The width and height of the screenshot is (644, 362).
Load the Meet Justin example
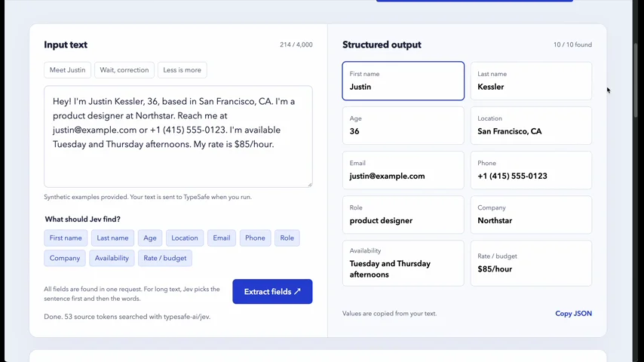tap(67, 70)
